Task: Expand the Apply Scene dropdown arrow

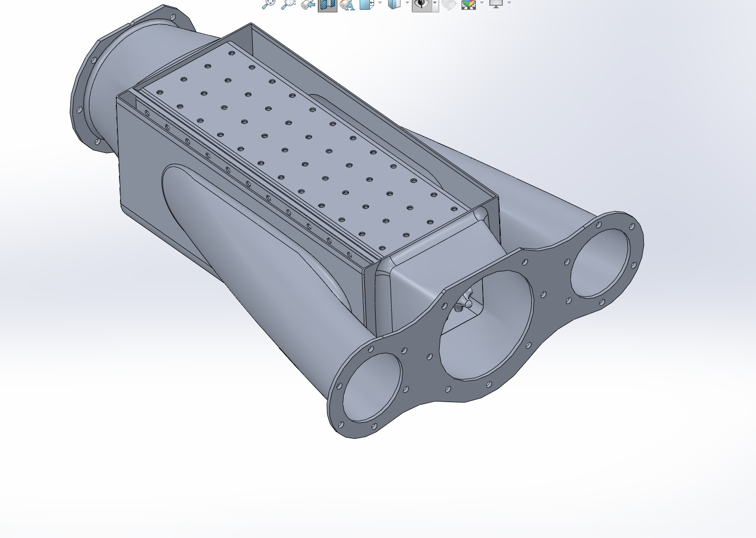Action: (482, 3)
